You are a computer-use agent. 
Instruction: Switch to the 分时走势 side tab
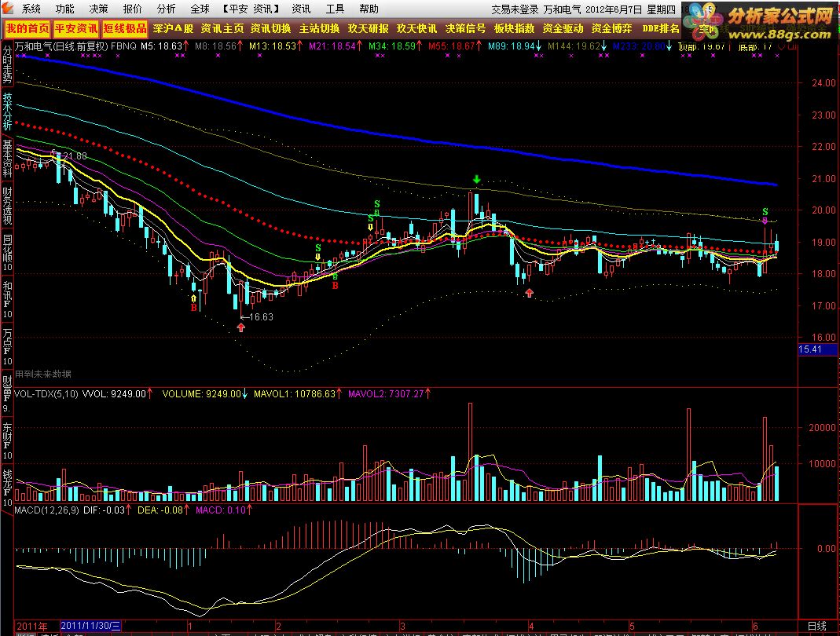(x=7, y=64)
